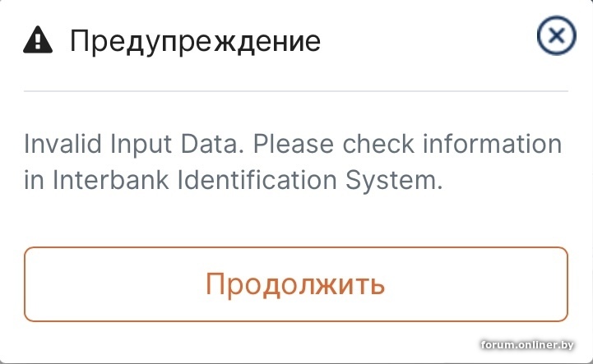Click the warning triangle icon
The height and width of the screenshot is (364, 593).
36,39
